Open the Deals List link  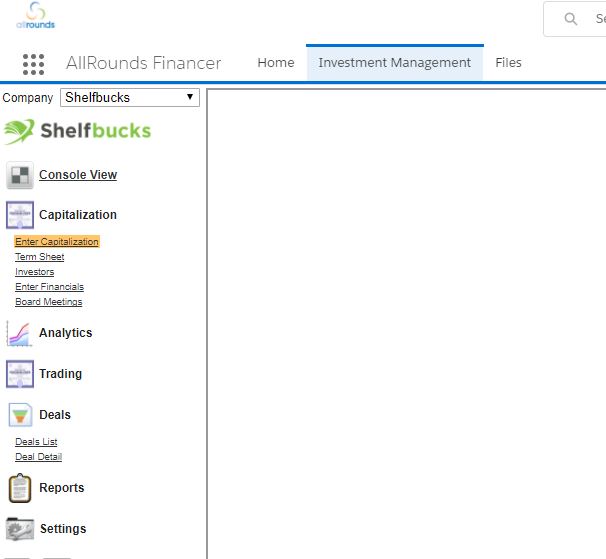click(x=36, y=441)
